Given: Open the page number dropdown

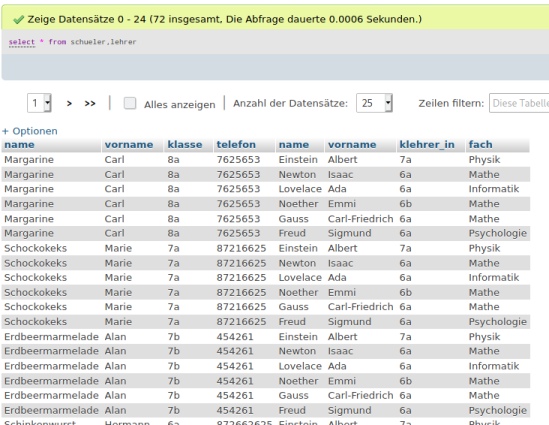Looking at the screenshot, I should click(x=39, y=103).
